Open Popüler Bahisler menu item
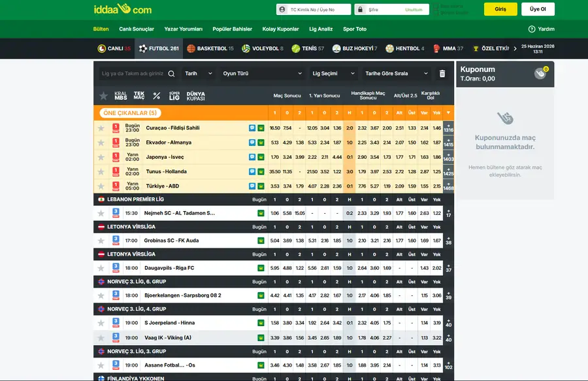This screenshot has height=381, width=588. tap(232, 29)
